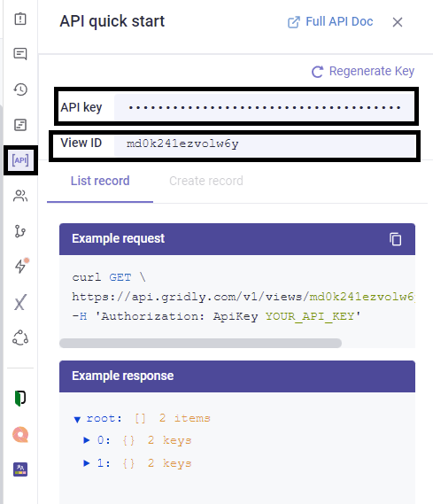Copy the example request code
Viewport: 433px width, 504px height.
(396, 239)
